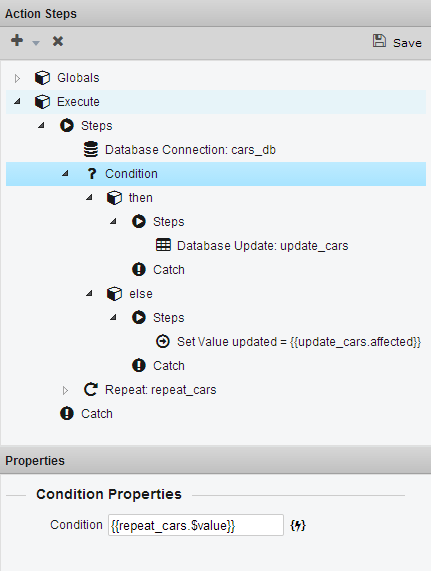Viewport: 431px width, 571px height.
Task: Select the bottom-most Catch exclamation icon
Action: (x=67, y=413)
